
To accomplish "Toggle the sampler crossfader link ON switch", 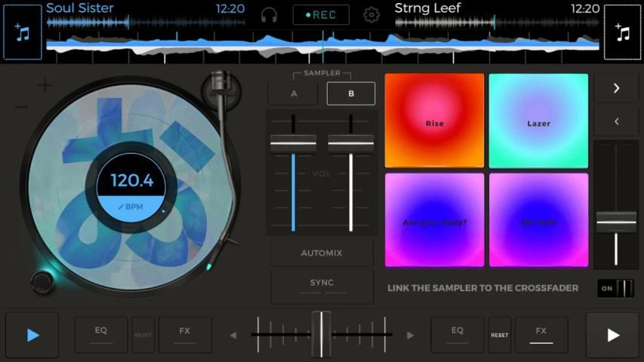I will [x=615, y=288].
